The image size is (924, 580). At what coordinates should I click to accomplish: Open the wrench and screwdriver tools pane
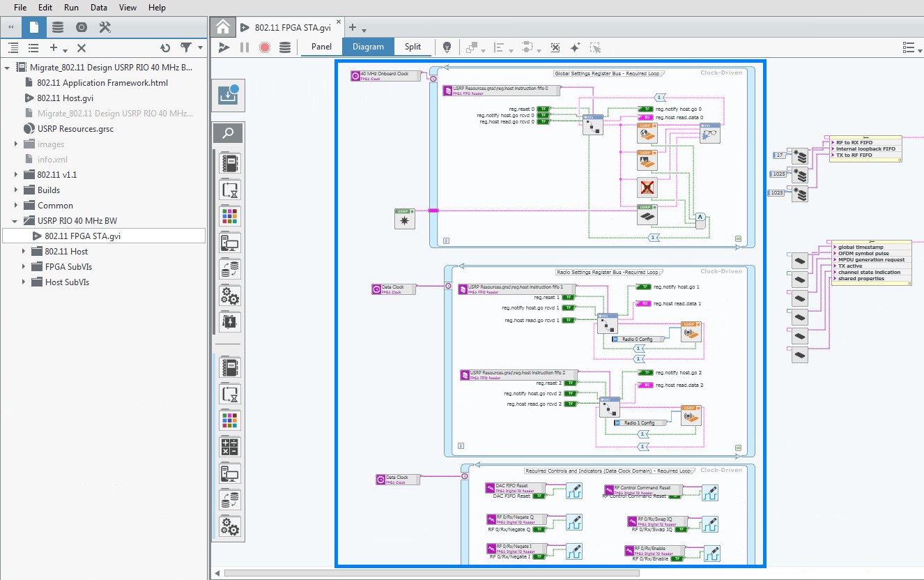pyautogui.click(x=105, y=27)
